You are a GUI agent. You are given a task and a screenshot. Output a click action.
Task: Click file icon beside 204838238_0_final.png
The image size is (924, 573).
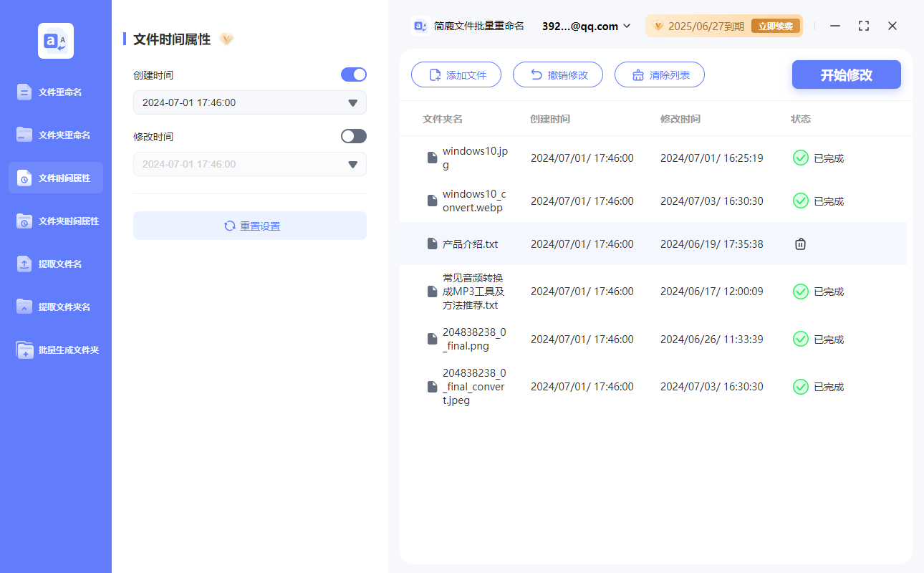click(432, 339)
